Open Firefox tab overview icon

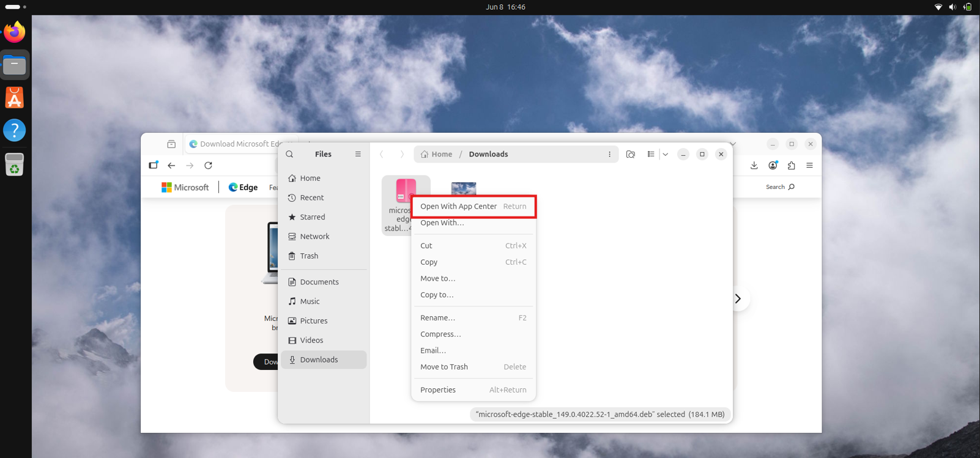pos(171,144)
